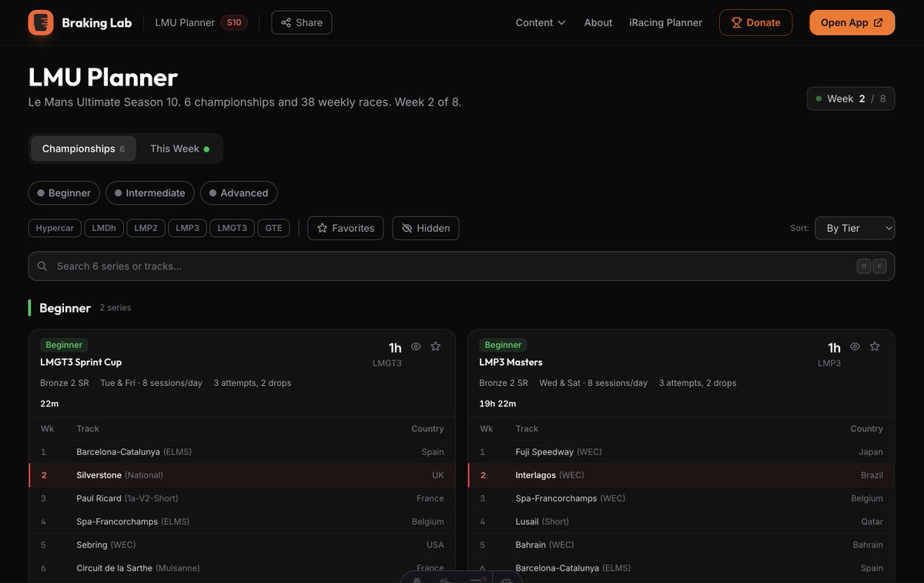Favorite LMGT3 Sprint Cup with star icon
The image size is (924, 583).
click(x=436, y=347)
